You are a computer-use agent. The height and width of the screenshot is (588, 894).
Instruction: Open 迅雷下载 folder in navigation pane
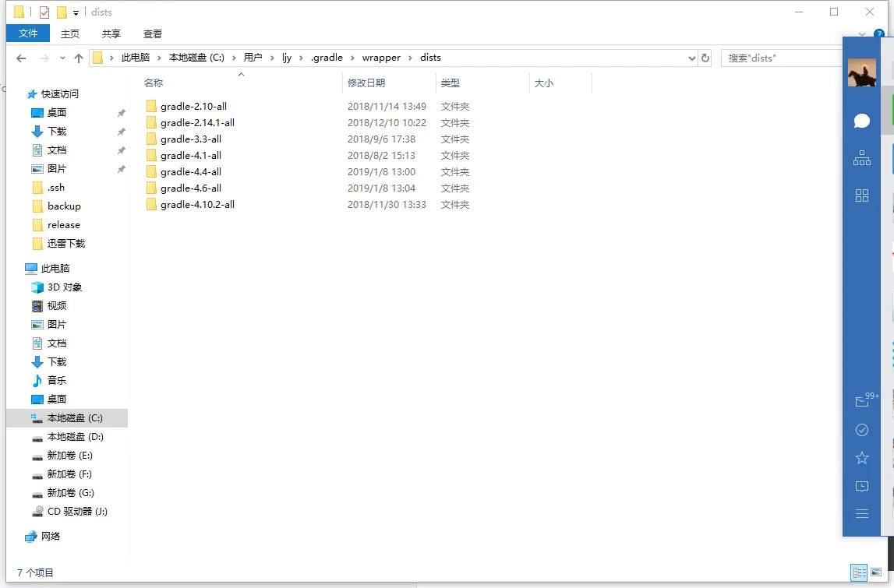point(65,244)
